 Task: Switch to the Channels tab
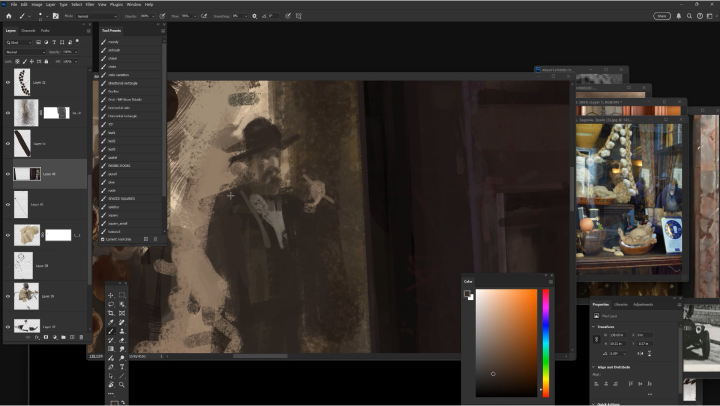(28, 31)
